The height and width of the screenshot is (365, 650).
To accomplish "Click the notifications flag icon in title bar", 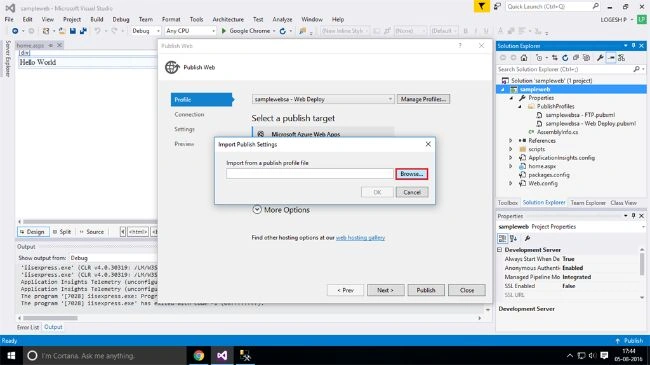I will 481,6.
